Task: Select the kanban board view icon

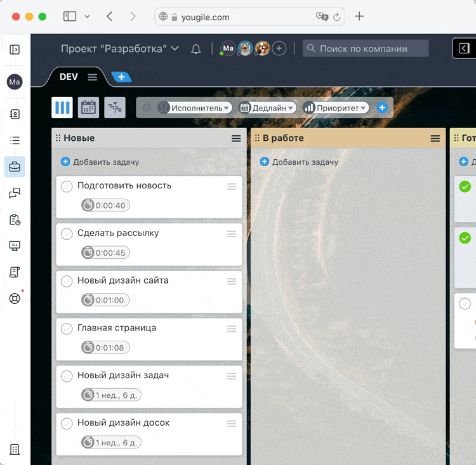Action: pyautogui.click(x=62, y=108)
